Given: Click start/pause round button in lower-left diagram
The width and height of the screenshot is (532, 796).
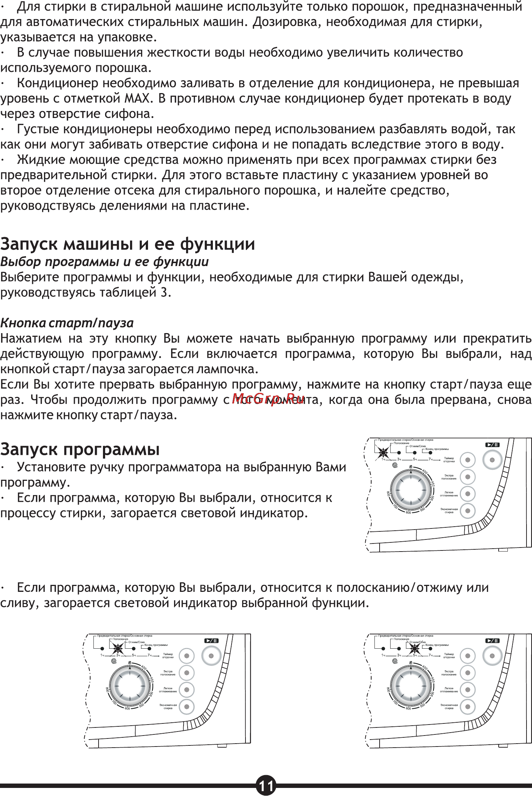Looking at the screenshot, I should (x=211, y=656).
